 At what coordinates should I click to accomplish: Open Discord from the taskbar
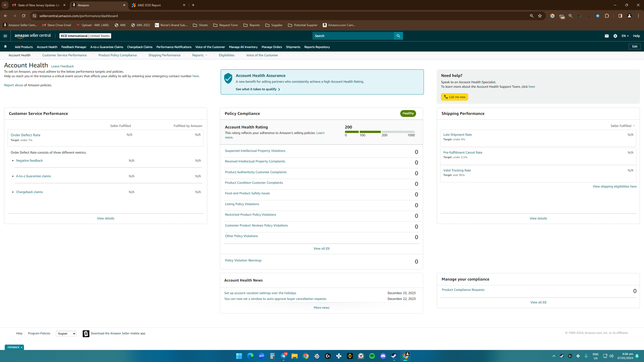pos(383,356)
